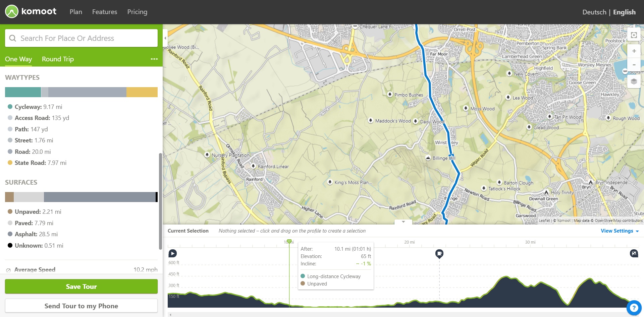644x317 pixels.
Task: Click the komoot logo icon
Action: (12, 12)
